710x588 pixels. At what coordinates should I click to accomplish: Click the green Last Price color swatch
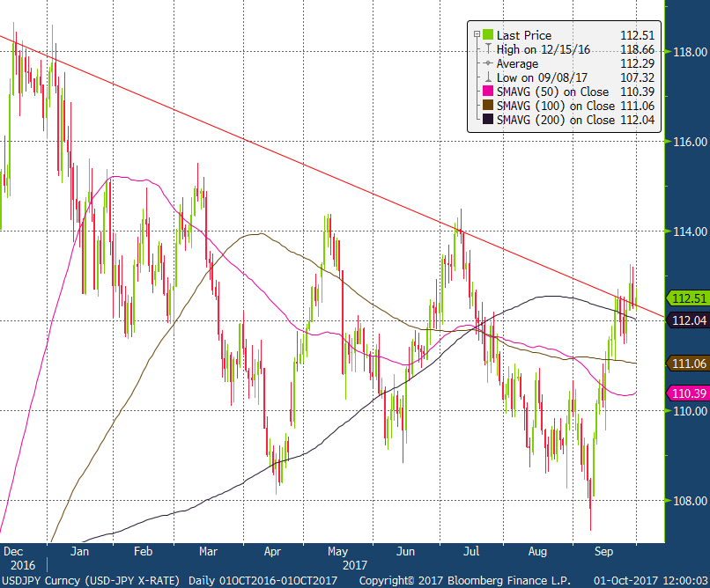[x=488, y=35]
